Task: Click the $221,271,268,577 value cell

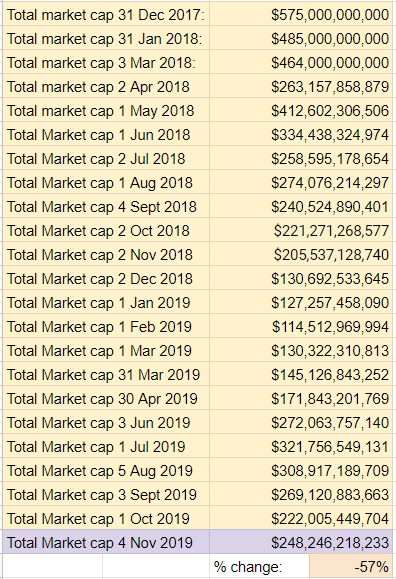Action: tap(301, 231)
